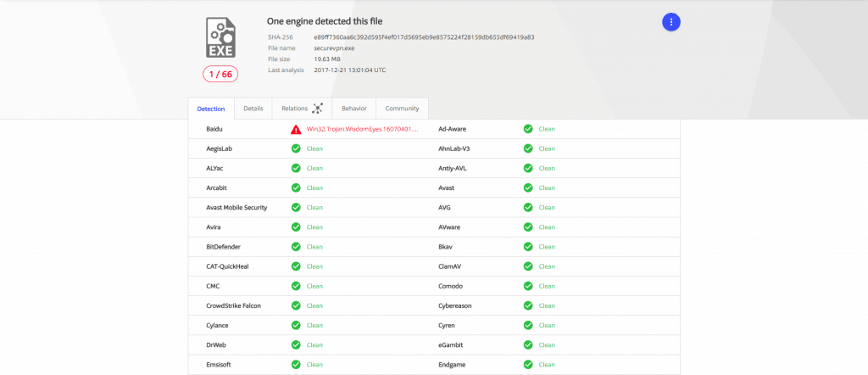The image size is (868, 375).
Task: Click the AhnLab-V3 engine name
Action: click(x=454, y=148)
